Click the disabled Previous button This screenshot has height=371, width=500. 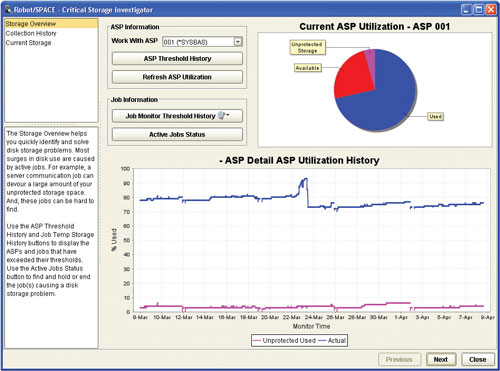coord(399,359)
